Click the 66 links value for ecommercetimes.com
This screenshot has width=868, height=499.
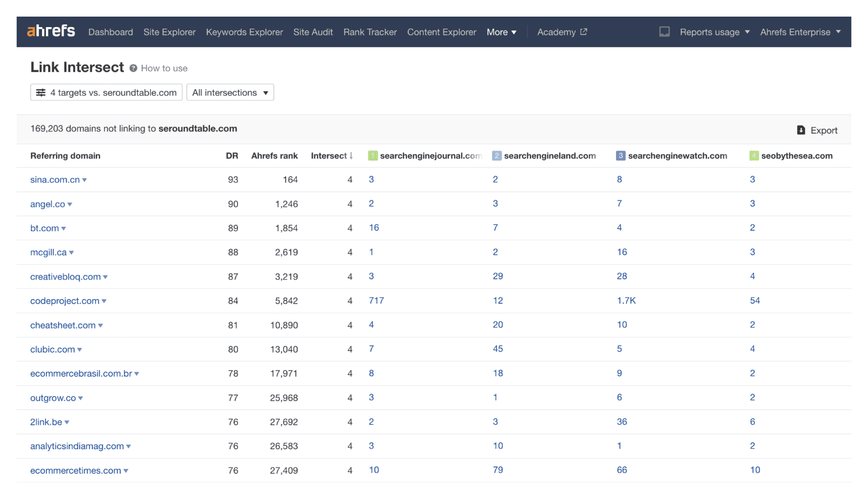coord(622,470)
